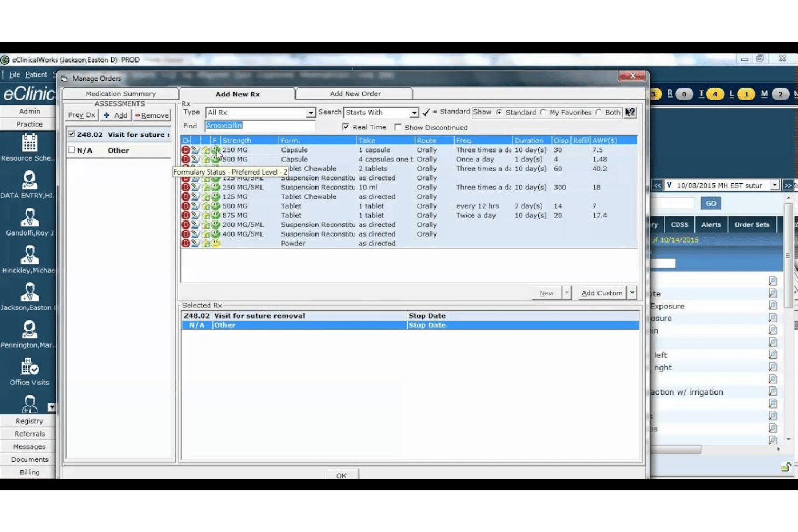Click the previous visit << button
The width and height of the screenshot is (798, 532).
pyautogui.click(x=657, y=185)
